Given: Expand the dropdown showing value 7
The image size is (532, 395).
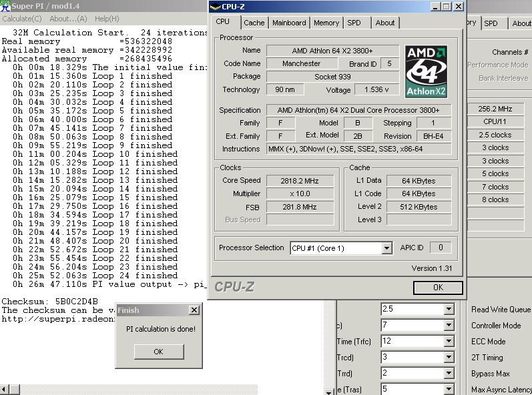Looking at the screenshot, I should point(449,325).
